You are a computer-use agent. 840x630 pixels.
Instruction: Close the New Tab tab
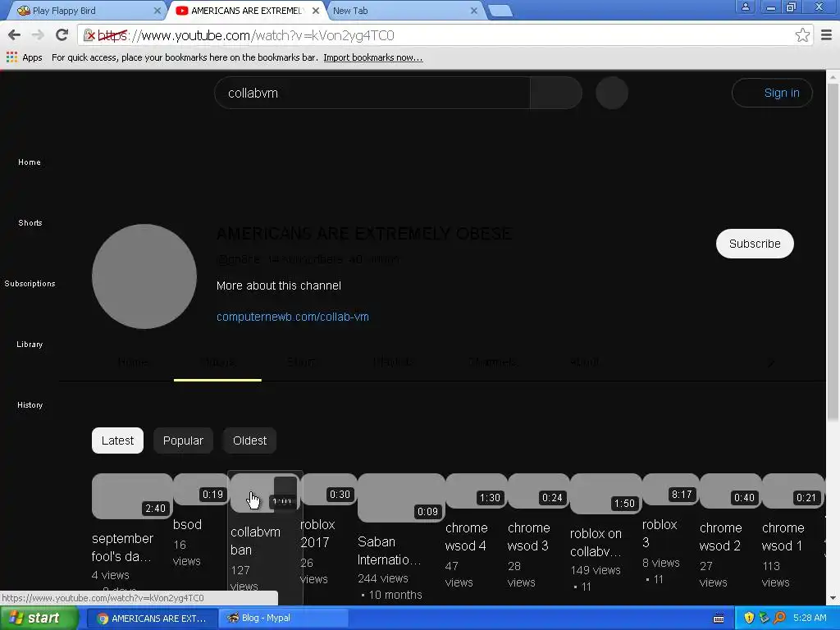[x=474, y=11]
